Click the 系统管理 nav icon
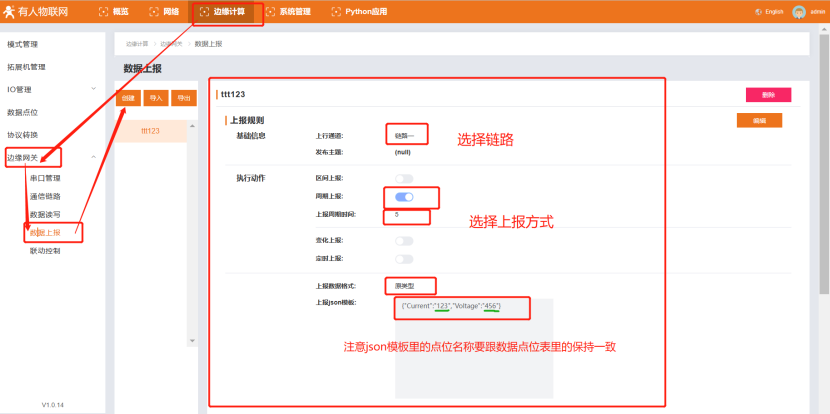The image size is (830, 414). (270, 12)
